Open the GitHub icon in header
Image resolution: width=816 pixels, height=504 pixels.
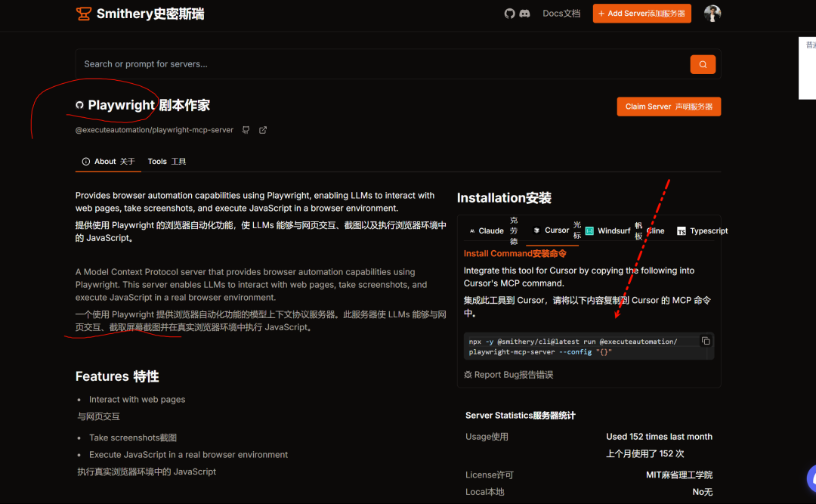tap(509, 14)
